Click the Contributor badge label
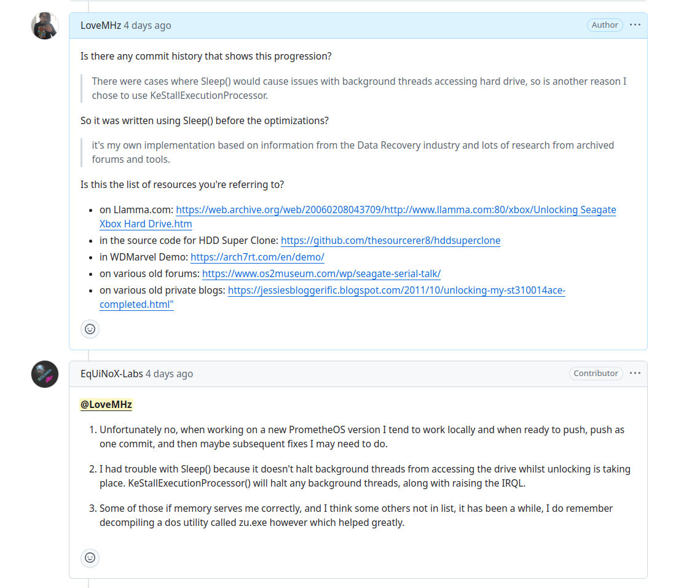 click(x=596, y=373)
